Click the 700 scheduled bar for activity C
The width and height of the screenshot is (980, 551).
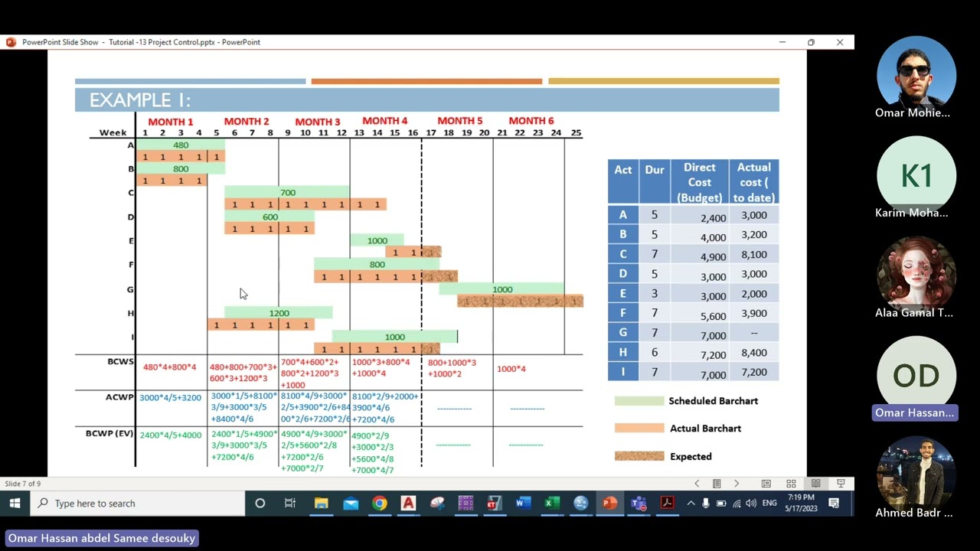point(287,192)
